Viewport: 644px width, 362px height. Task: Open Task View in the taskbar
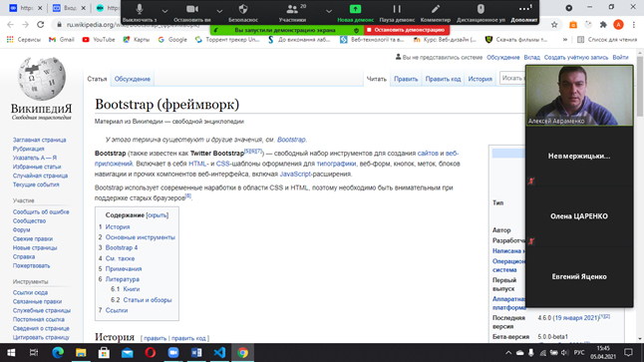[34, 353]
